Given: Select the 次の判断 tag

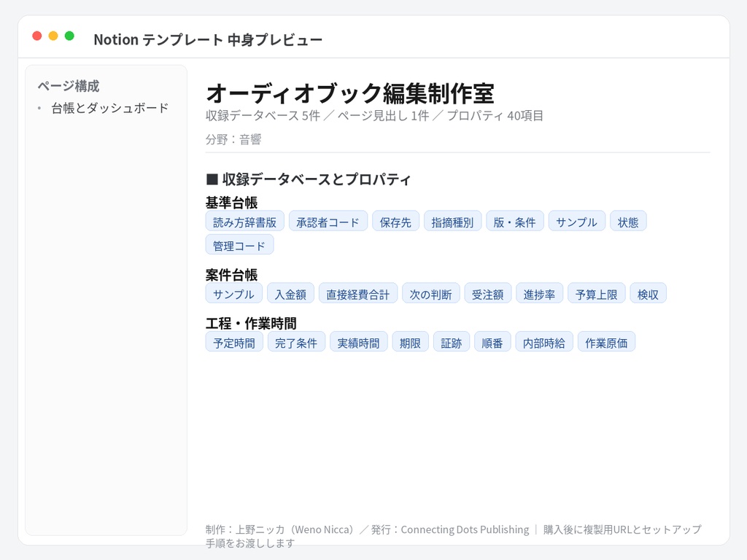Looking at the screenshot, I should click(x=430, y=293).
